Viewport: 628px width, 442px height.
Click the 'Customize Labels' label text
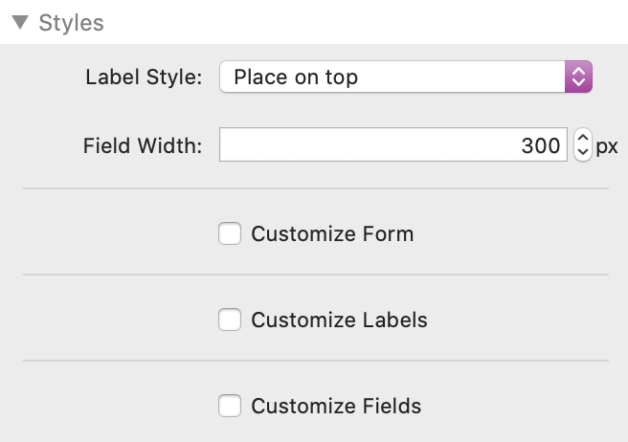[x=339, y=321]
